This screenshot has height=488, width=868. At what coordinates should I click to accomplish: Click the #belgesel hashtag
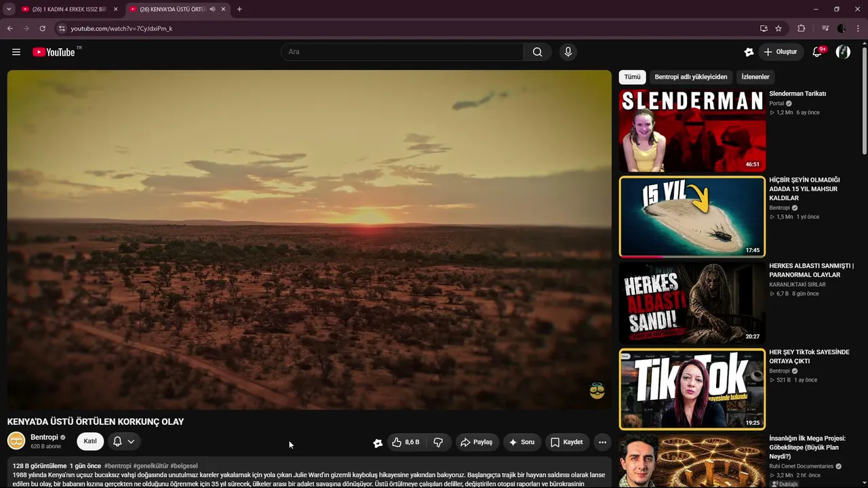pyautogui.click(x=184, y=466)
